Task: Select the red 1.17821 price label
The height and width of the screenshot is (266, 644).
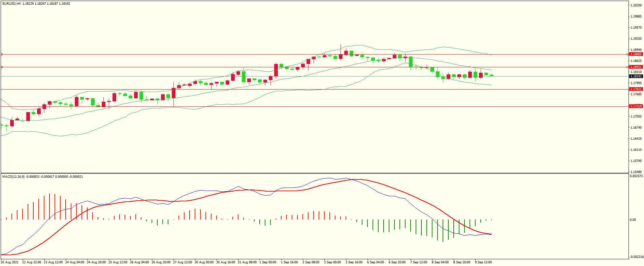Action: (636, 89)
